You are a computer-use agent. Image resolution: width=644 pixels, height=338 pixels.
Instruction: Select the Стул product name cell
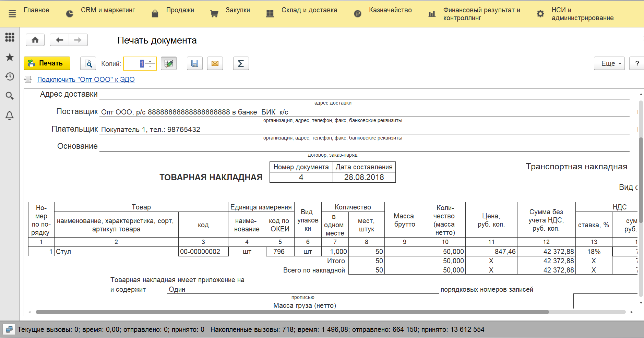pos(116,252)
